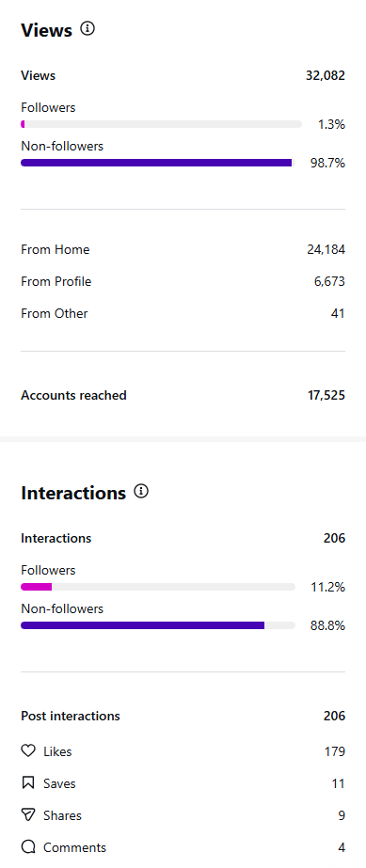The height and width of the screenshot is (868, 366).
Task: Click the 179 likes count
Action: (x=335, y=751)
